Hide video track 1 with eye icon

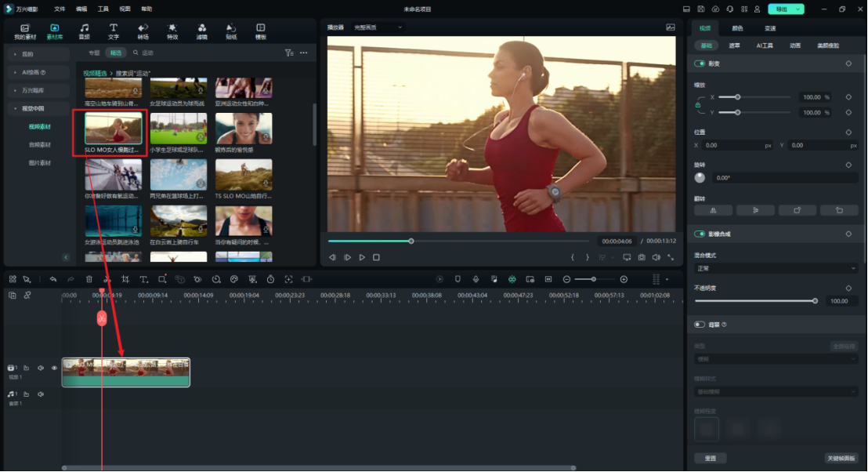coord(54,368)
